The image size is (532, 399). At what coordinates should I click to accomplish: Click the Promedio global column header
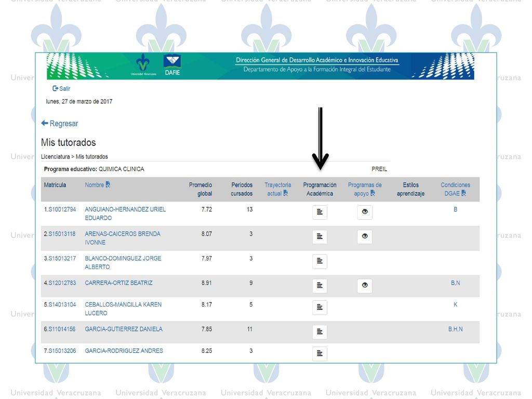pyautogui.click(x=200, y=189)
